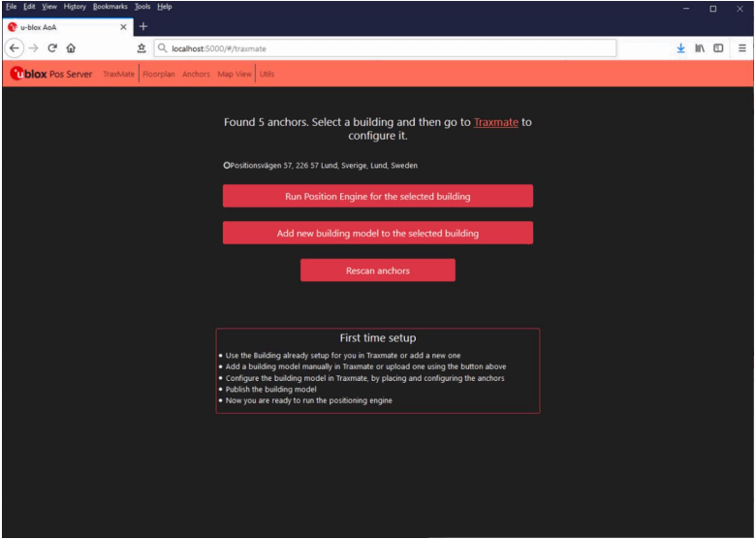This screenshot has width=756, height=539.
Task: Open the Bookmarks menu
Action: [110, 7]
